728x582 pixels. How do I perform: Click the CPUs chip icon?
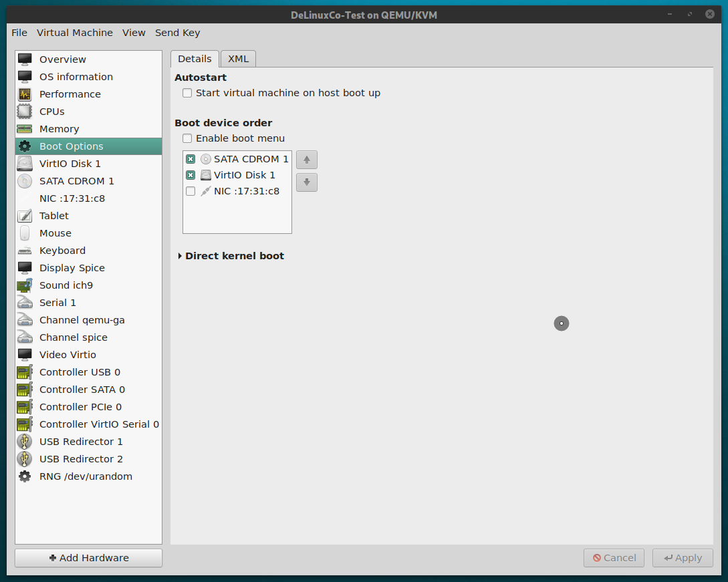25,112
